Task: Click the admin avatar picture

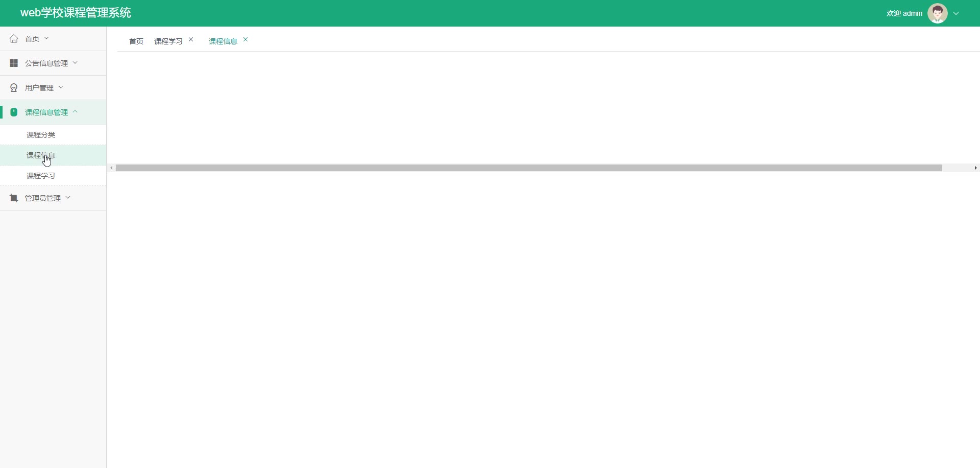Action: 938,13
